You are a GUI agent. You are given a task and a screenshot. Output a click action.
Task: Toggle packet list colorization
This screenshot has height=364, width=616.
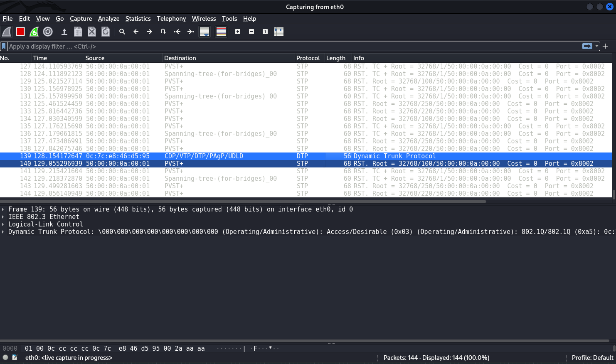point(221,32)
